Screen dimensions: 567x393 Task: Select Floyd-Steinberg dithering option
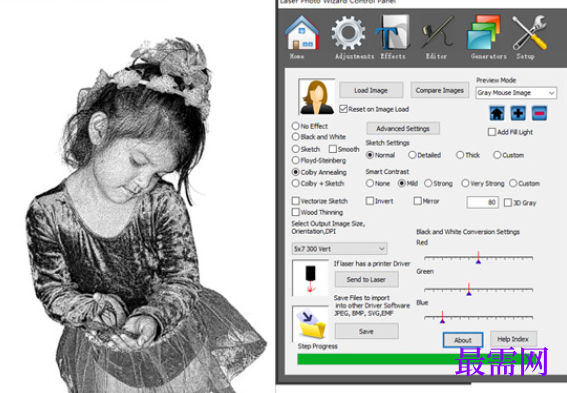point(296,160)
